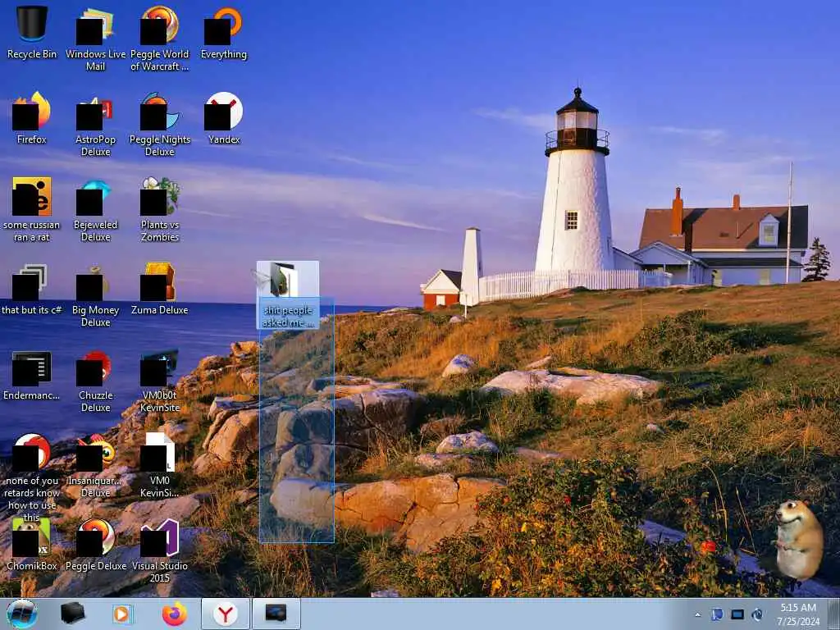Click the Zuma Deluxe desktop icon
This screenshot has width=840, height=630.
(x=160, y=288)
